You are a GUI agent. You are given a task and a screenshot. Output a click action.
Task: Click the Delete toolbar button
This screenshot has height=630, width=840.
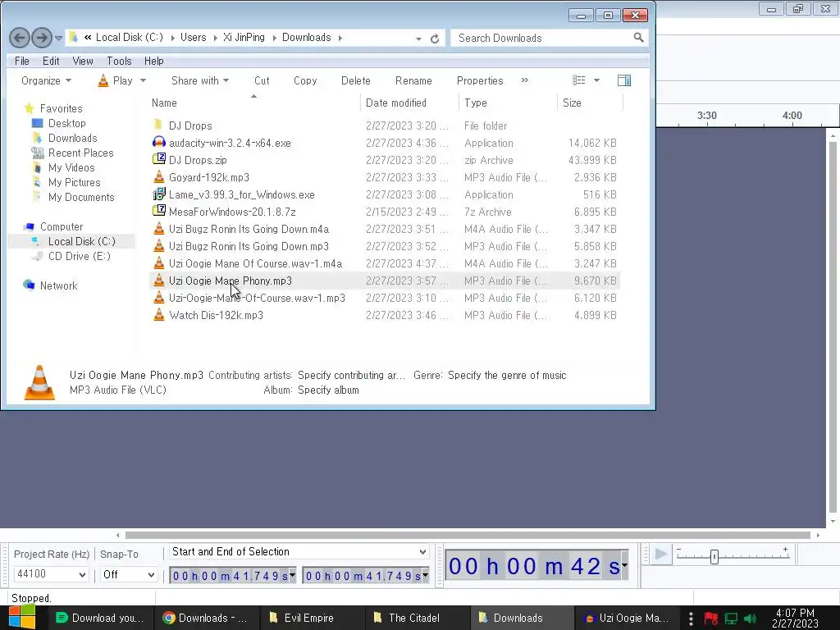point(356,80)
